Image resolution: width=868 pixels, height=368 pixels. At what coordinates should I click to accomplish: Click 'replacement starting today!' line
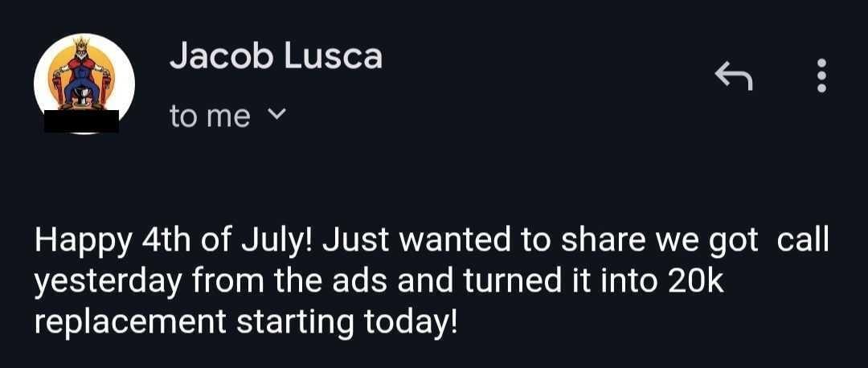pos(245,321)
